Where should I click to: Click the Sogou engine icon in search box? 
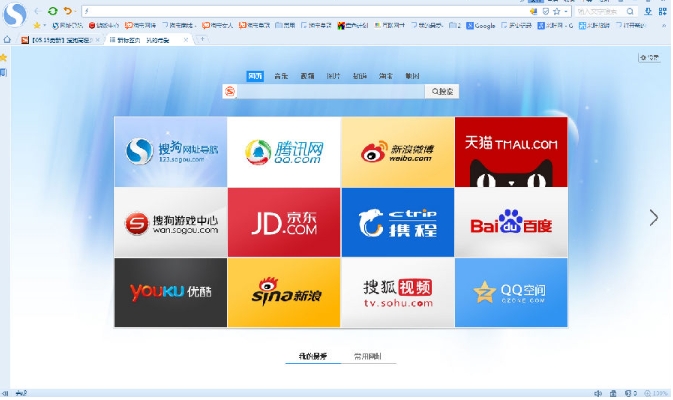coord(230,91)
